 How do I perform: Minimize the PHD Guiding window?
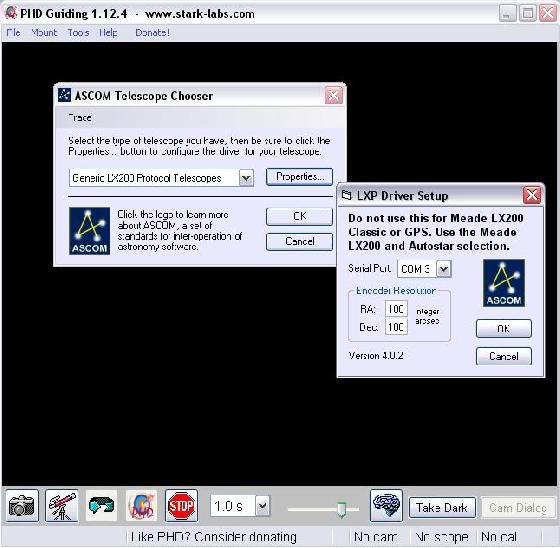(508, 14)
